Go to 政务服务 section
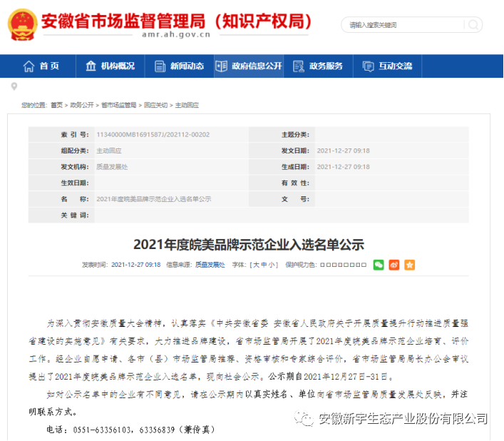 (x=318, y=66)
